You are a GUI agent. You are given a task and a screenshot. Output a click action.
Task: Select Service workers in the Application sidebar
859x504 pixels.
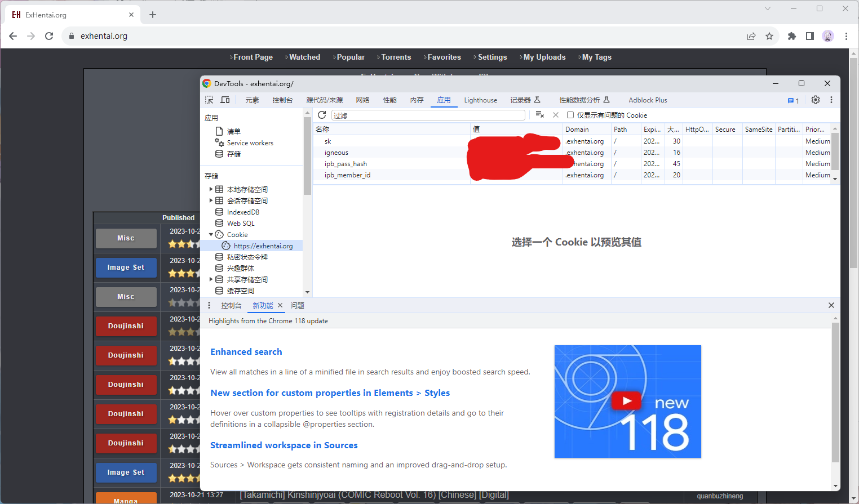tap(250, 142)
